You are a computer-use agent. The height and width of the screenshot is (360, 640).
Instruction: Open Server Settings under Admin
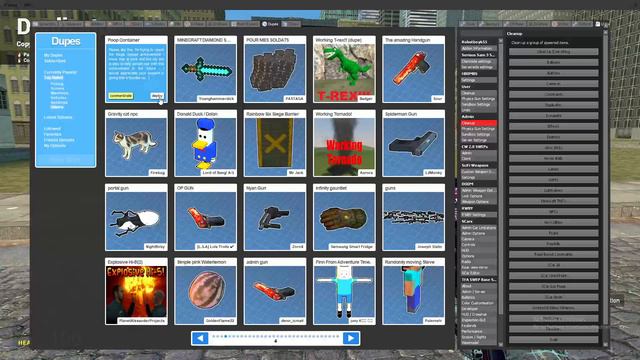point(478,140)
